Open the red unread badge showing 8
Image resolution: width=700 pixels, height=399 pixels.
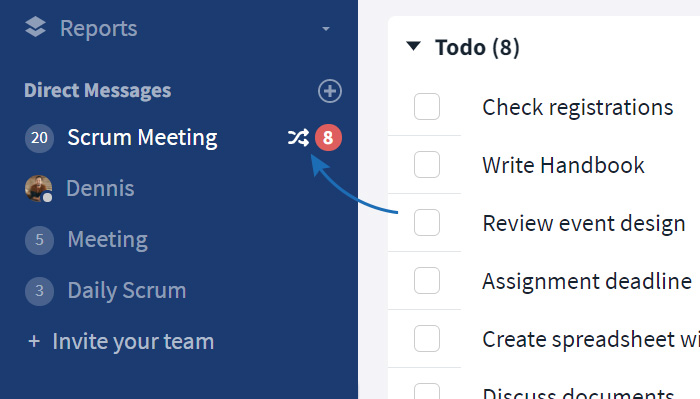328,137
